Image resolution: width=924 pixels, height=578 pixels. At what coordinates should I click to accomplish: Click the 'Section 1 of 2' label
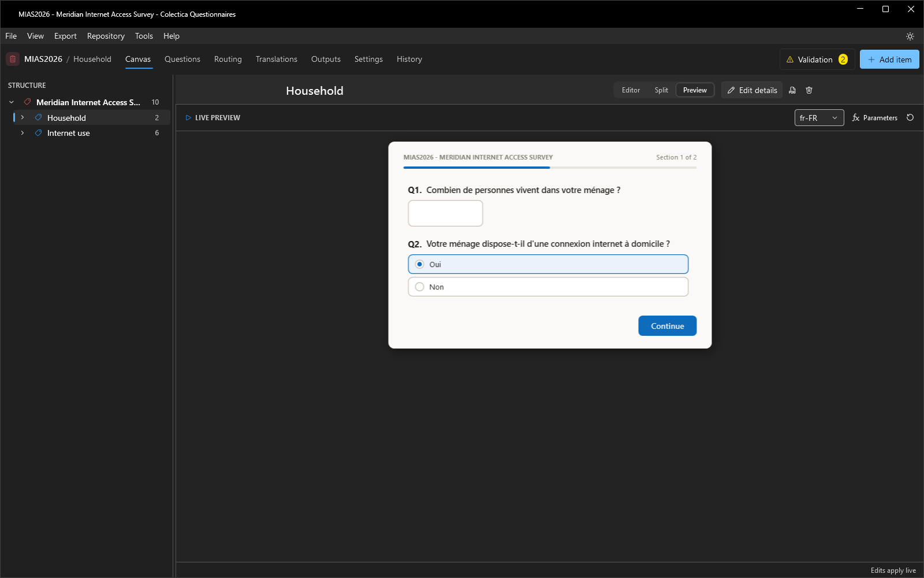click(676, 157)
